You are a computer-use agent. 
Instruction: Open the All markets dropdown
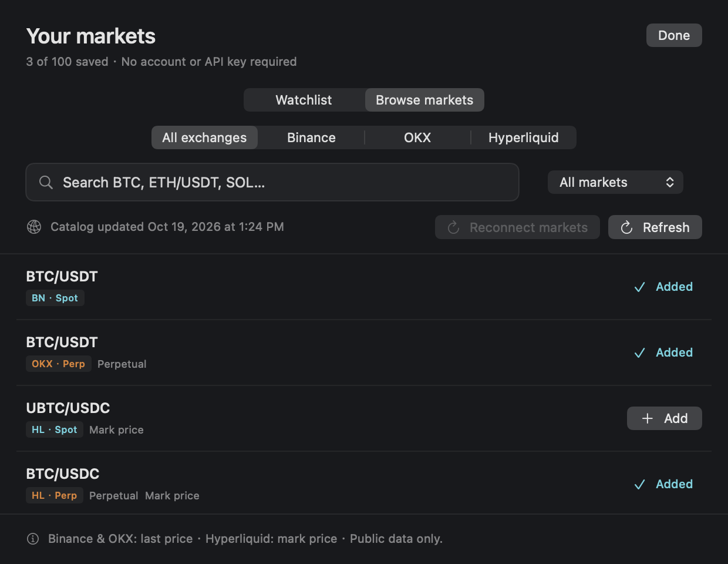click(x=615, y=182)
